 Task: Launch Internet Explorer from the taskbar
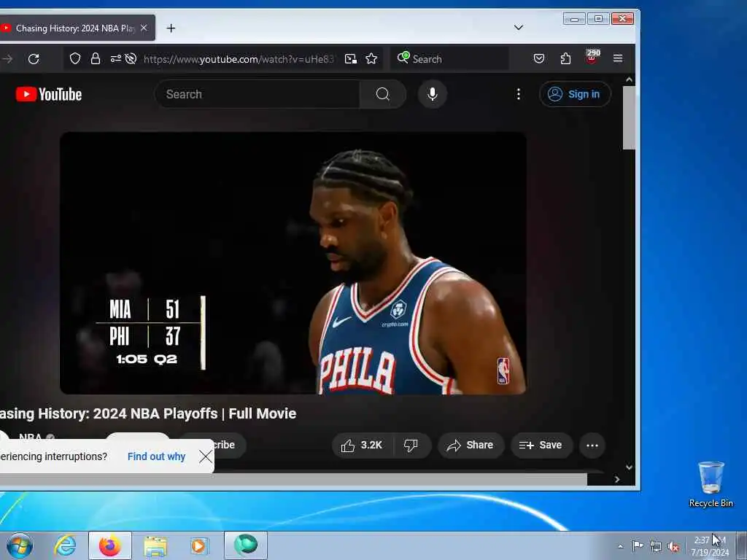[x=65, y=545]
